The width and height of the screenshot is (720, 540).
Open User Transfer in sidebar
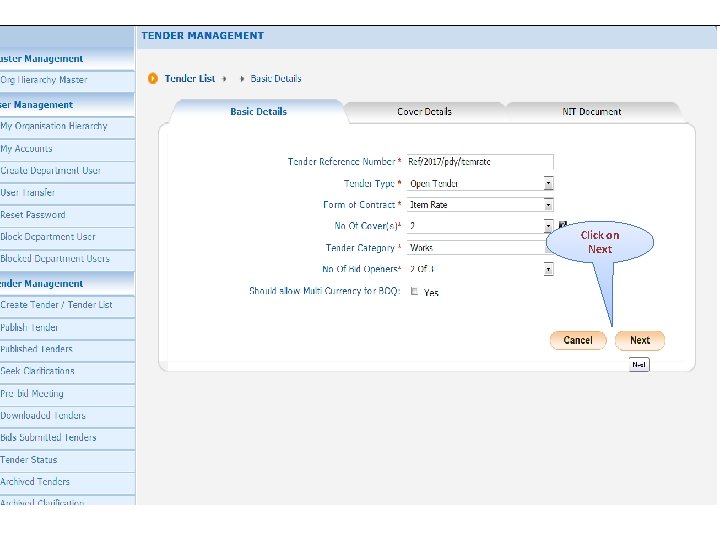pyautogui.click(x=67, y=193)
